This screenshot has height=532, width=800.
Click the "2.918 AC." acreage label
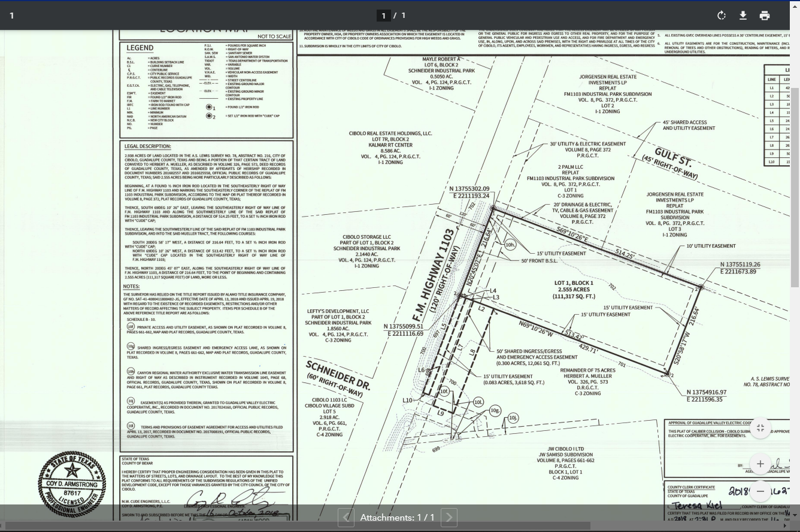pos(329,417)
